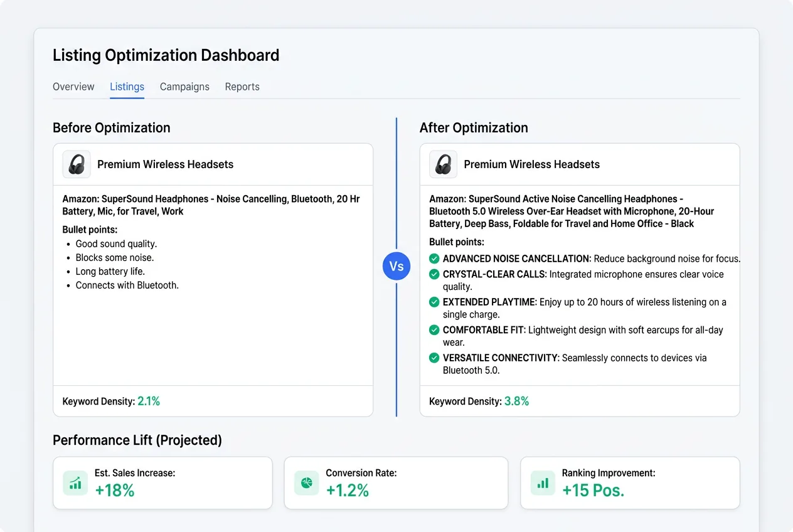This screenshot has height=532, width=793.
Task: Open the Reports tab
Action: click(242, 87)
